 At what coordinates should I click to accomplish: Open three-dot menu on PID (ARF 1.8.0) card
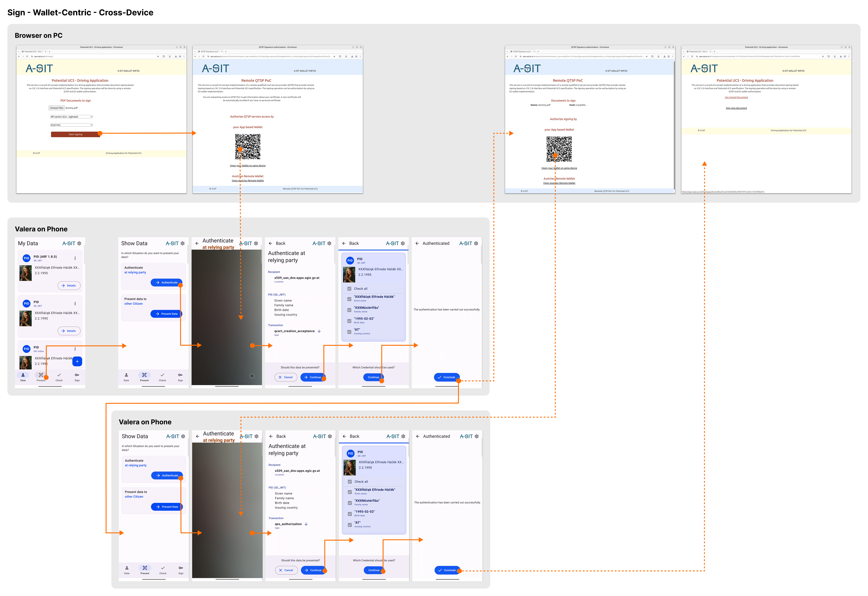[x=75, y=258]
